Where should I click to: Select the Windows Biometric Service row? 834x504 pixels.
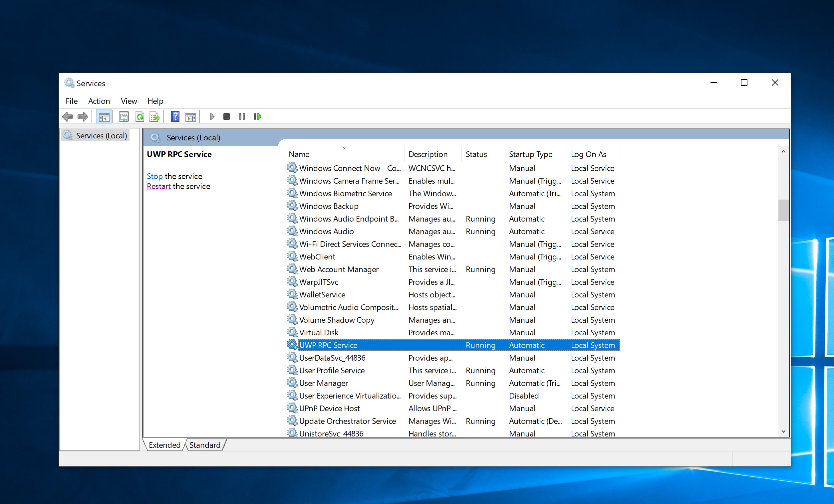pyautogui.click(x=453, y=193)
